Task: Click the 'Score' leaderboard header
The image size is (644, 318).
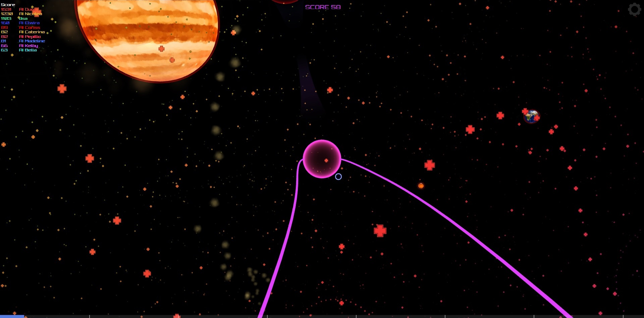Action: 8,5
